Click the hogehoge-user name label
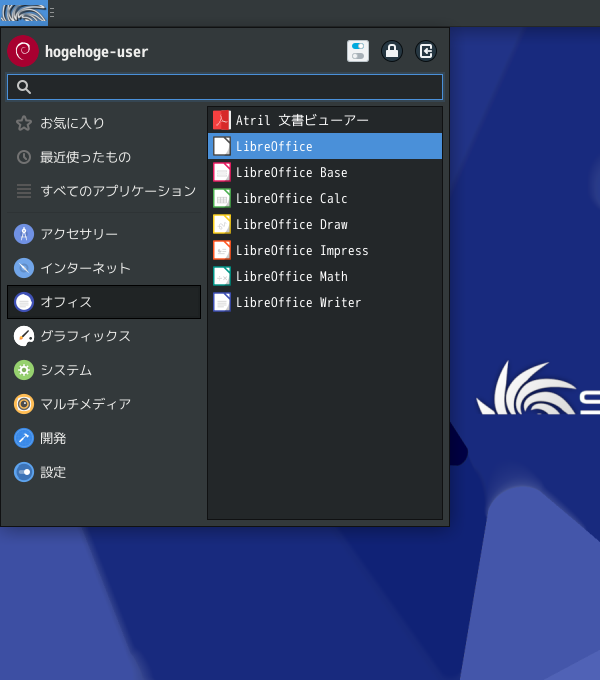 click(97, 52)
